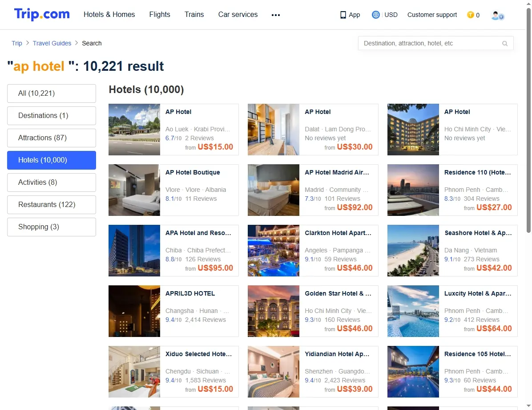This screenshot has height=410, width=532.
Task: Filter by Restaurants (122)
Action: (x=52, y=204)
